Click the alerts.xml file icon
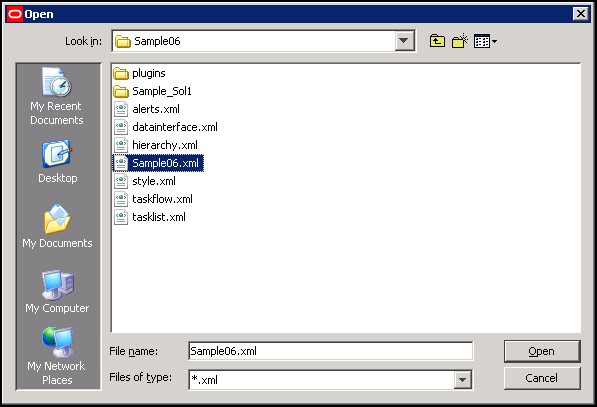Screen dimensions: 597x407 (121, 109)
